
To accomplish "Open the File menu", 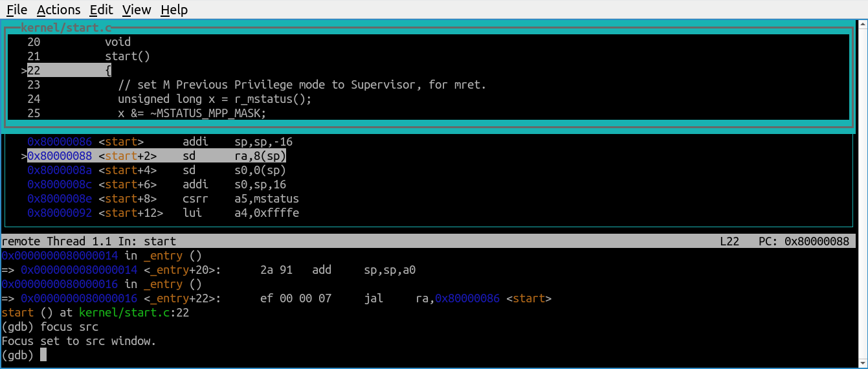I will [x=17, y=10].
